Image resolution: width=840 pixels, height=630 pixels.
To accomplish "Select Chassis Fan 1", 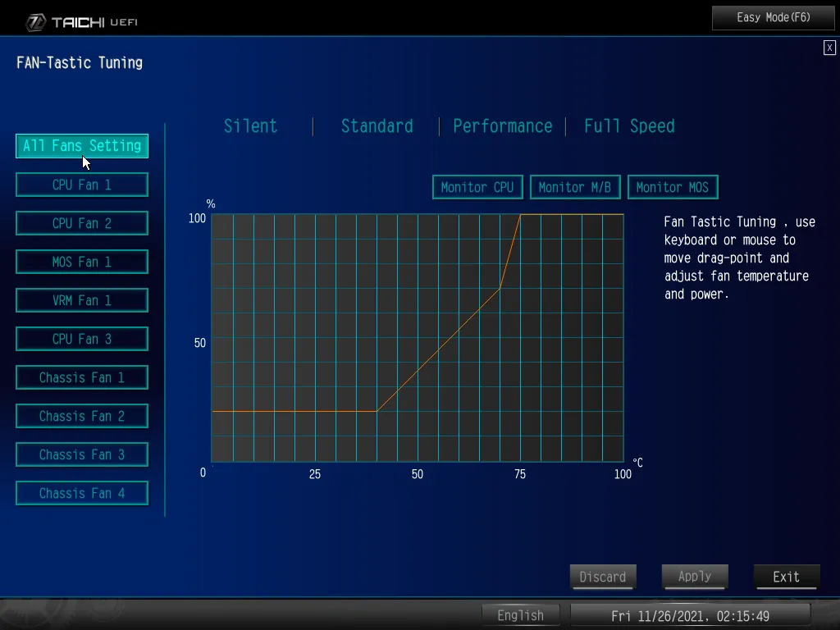I will pos(82,377).
